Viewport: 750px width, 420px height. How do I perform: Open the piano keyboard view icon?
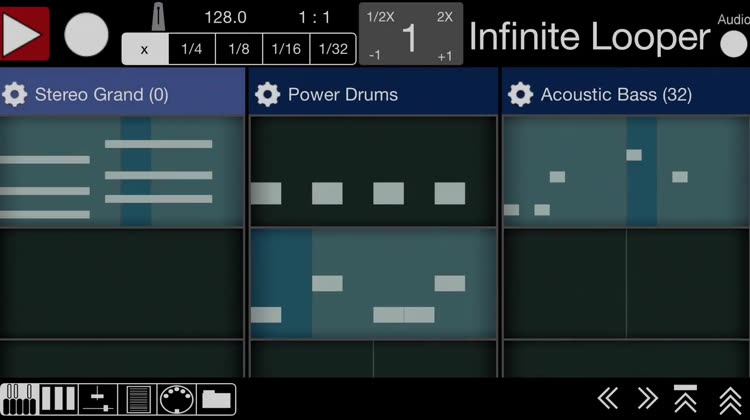click(20, 399)
